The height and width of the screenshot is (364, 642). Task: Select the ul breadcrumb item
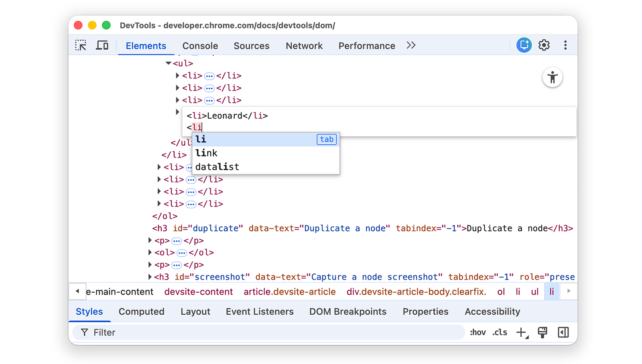[534, 291]
